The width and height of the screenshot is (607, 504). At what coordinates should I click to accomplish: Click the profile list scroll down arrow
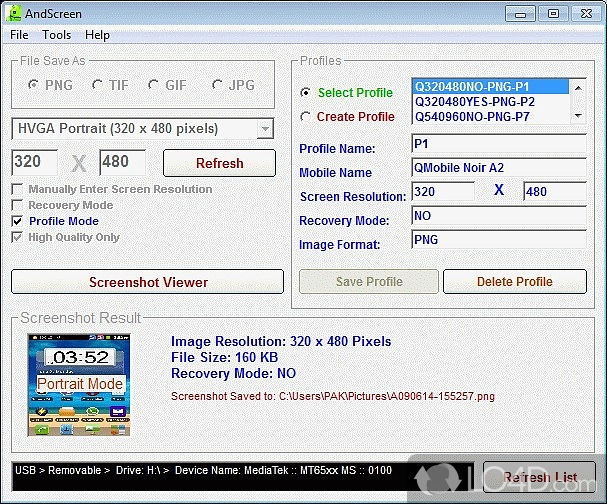point(578,115)
